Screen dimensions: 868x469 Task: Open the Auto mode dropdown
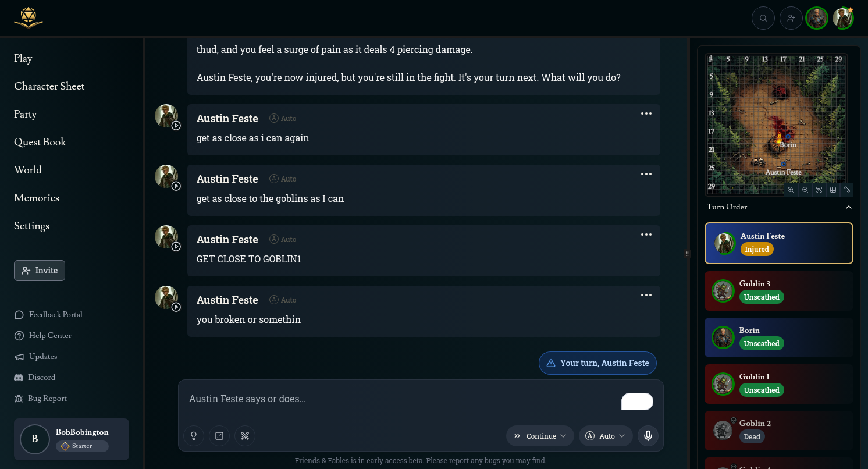606,436
